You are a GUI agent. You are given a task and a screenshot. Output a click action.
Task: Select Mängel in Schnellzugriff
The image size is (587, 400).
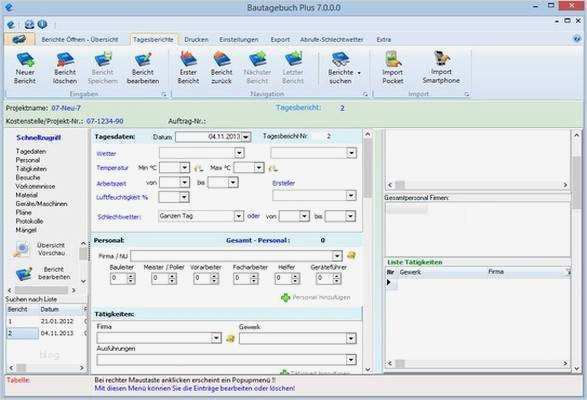(x=26, y=230)
